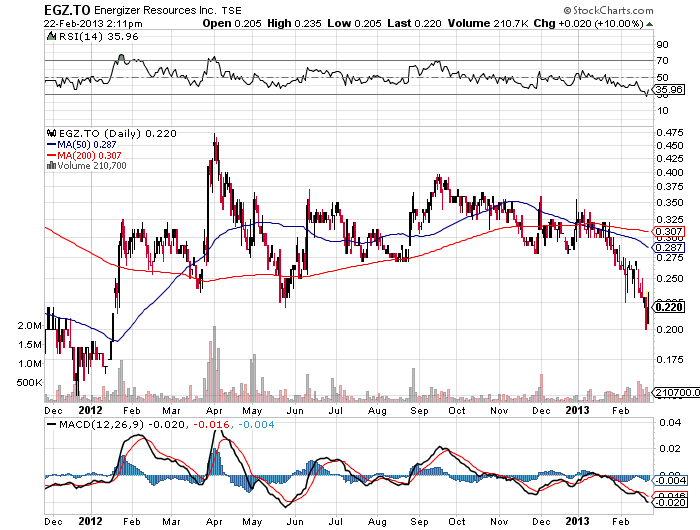Click the 0.350 price axis label

coord(670,202)
